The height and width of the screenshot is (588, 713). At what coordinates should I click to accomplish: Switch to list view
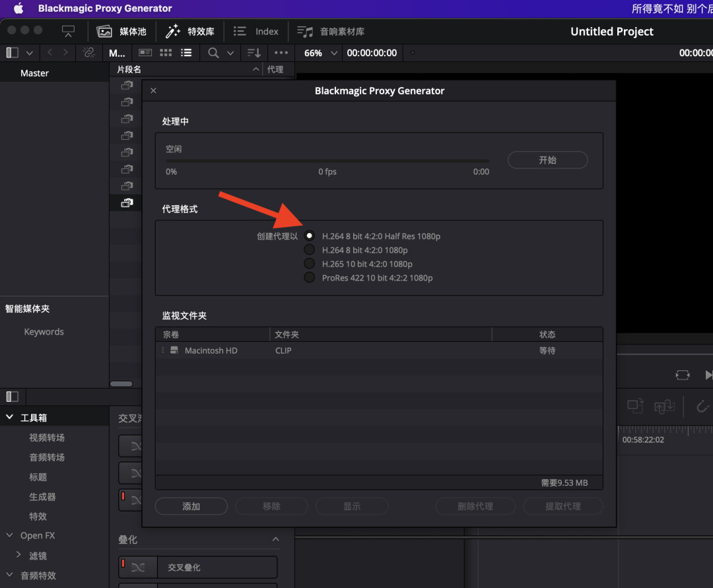(186, 53)
